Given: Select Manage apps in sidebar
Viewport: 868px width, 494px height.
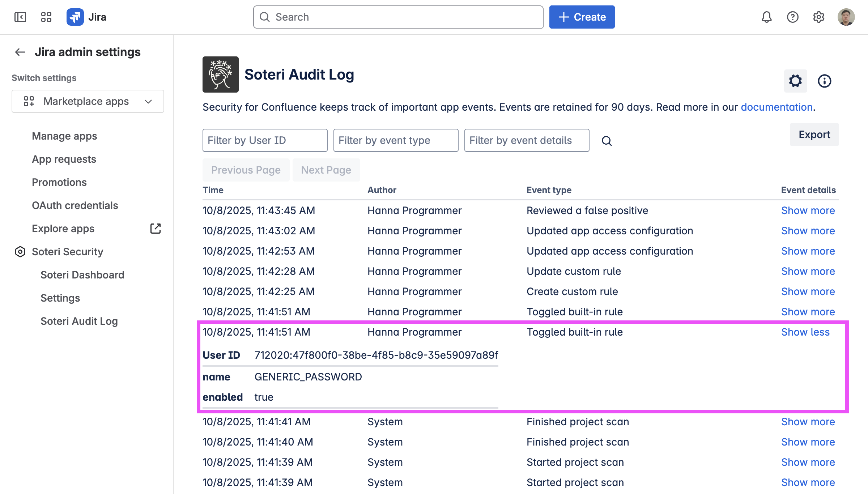Looking at the screenshot, I should click(64, 136).
